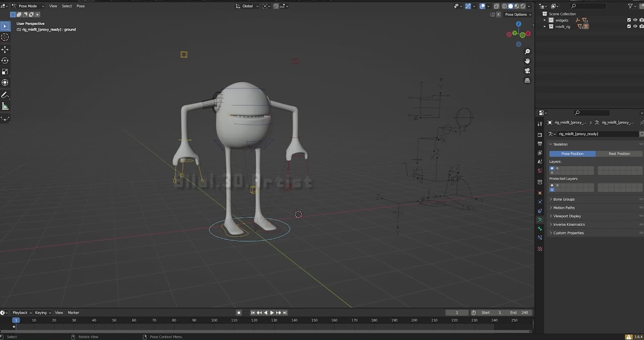Open the Pose menu in the header
This screenshot has height=340, width=644.
click(80, 6)
